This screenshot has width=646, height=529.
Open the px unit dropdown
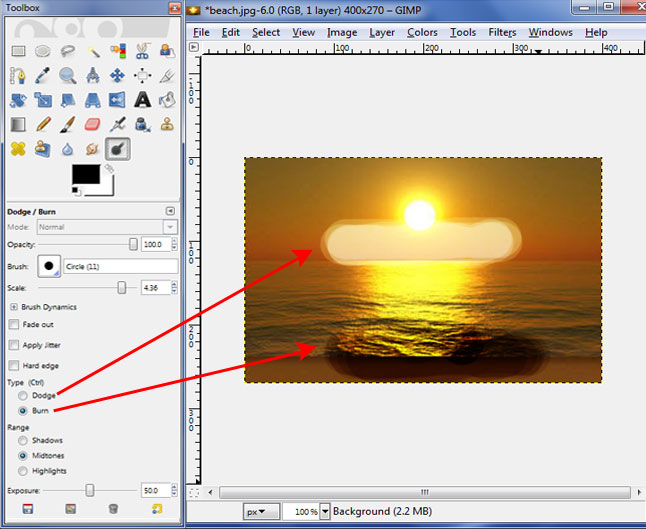click(261, 512)
